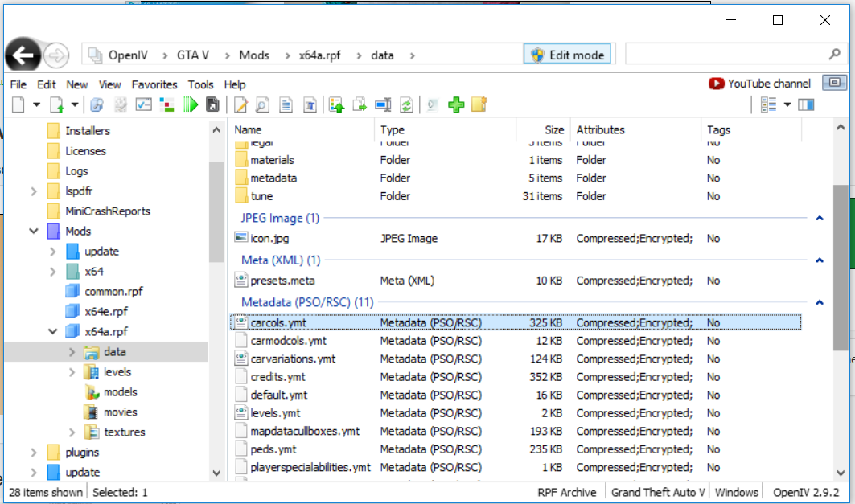
Task: Open the view style dropdown arrow
Action: coord(787,104)
